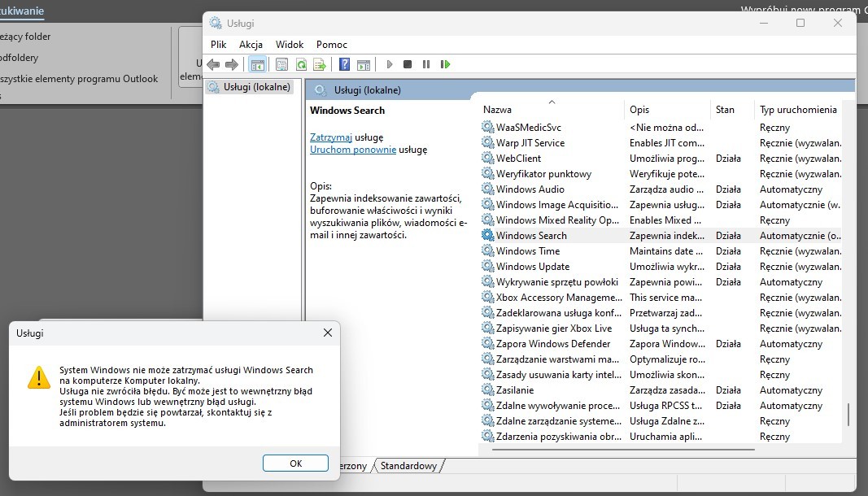Click the horizontal scrollbar below the services list
Image resolution: width=868 pixels, height=496 pixels.
[623, 450]
